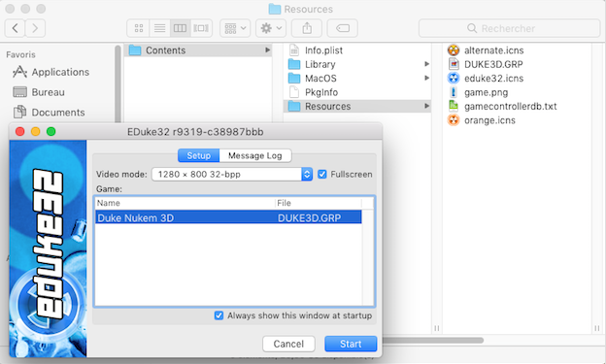The height and width of the screenshot is (364, 606).
Task: Close the EDuke32 setup window
Action: coord(19,131)
